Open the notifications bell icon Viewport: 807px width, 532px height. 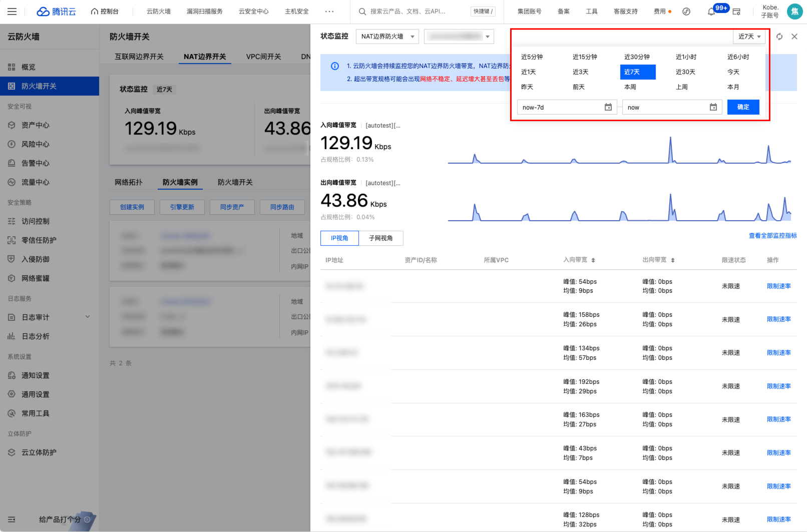(x=711, y=12)
